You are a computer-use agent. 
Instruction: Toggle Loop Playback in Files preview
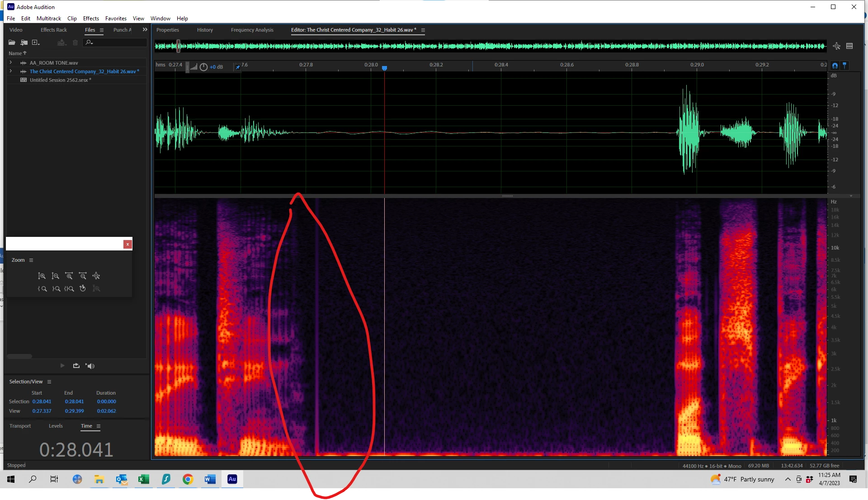click(76, 366)
